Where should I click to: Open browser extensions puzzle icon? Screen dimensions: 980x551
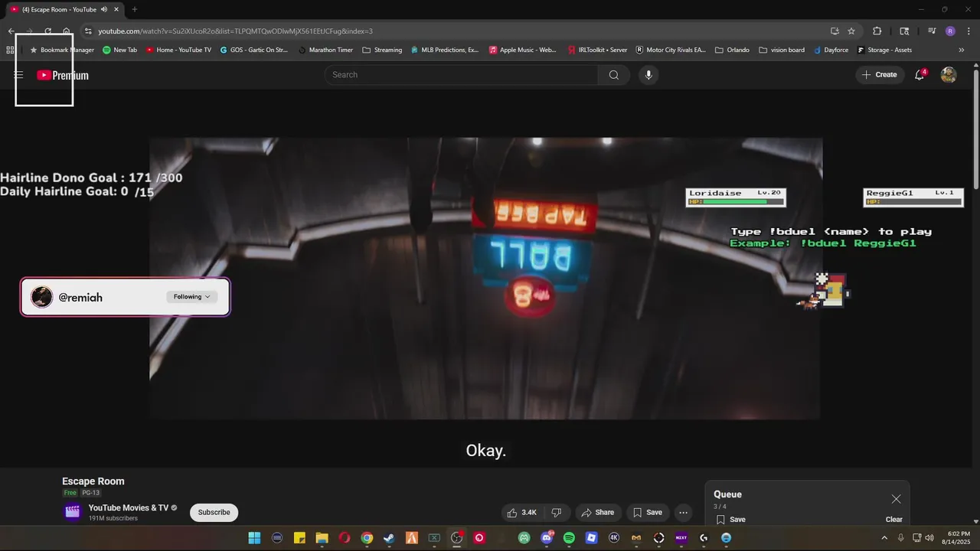click(877, 31)
